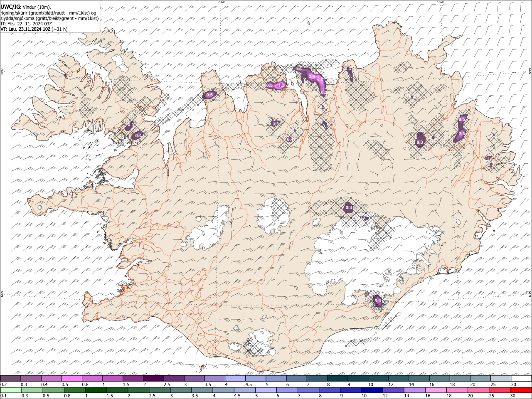The height and width of the screenshot is (399, 532).
Task: Click the palest green 0.1–0.3 swatch in lower scale
Action: point(11,390)
